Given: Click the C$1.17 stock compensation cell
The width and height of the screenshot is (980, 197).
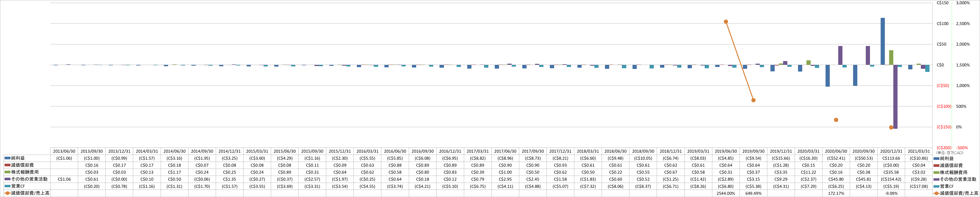Looking at the screenshot, I should point(174,172).
